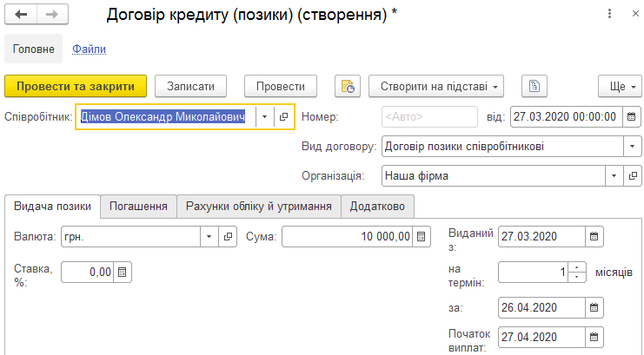Image resolution: width=644 pixels, height=355 pixels.
Task: Click the Ставка % field with 0,00
Action: (88, 272)
